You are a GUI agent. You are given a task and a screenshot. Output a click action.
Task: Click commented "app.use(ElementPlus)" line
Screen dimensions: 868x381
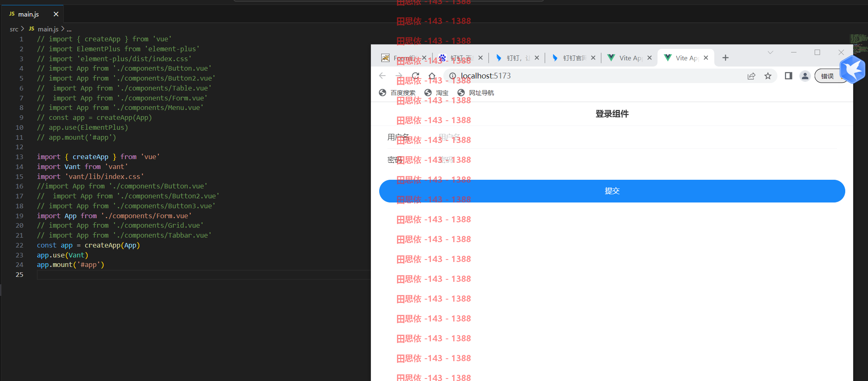point(82,127)
